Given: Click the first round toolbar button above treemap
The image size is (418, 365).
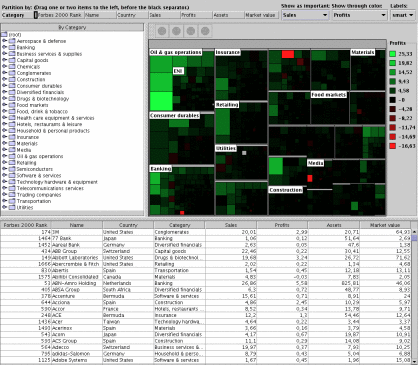Looking at the screenshot, I should [x=162, y=31].
